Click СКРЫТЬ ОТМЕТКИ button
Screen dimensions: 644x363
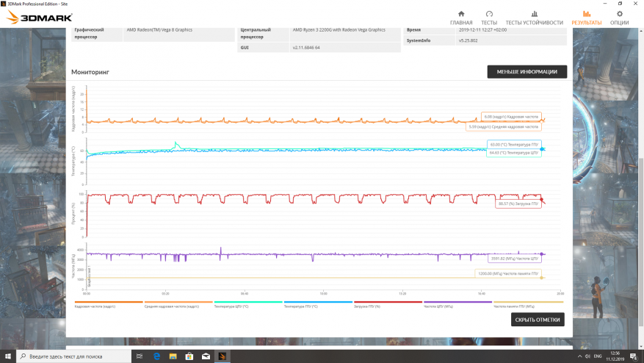[x=538, y=320]
